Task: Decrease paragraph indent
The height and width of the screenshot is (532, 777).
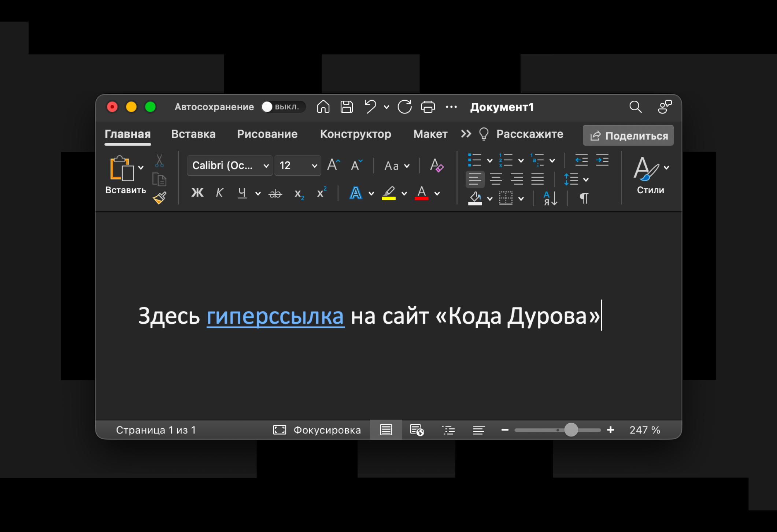Action: click(581, 160)
